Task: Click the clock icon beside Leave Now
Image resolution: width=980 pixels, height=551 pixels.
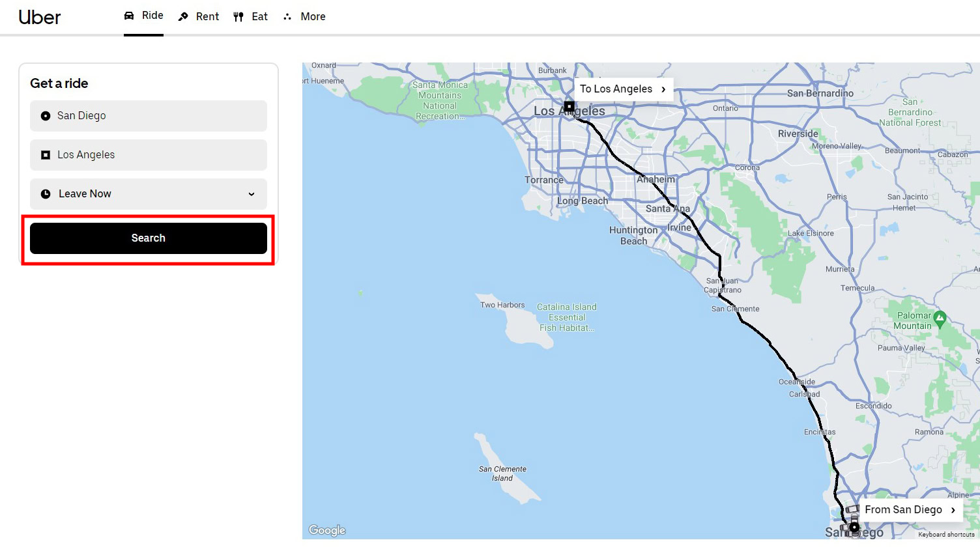Action: pos(46,194)
